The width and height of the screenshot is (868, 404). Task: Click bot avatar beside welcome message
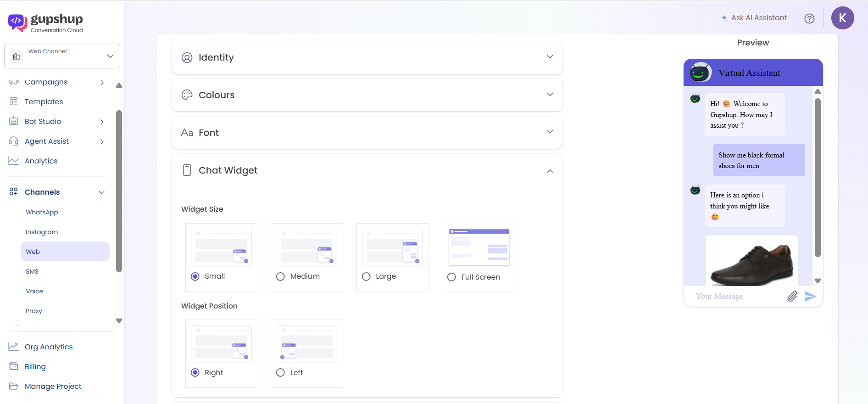pos(696,98)
